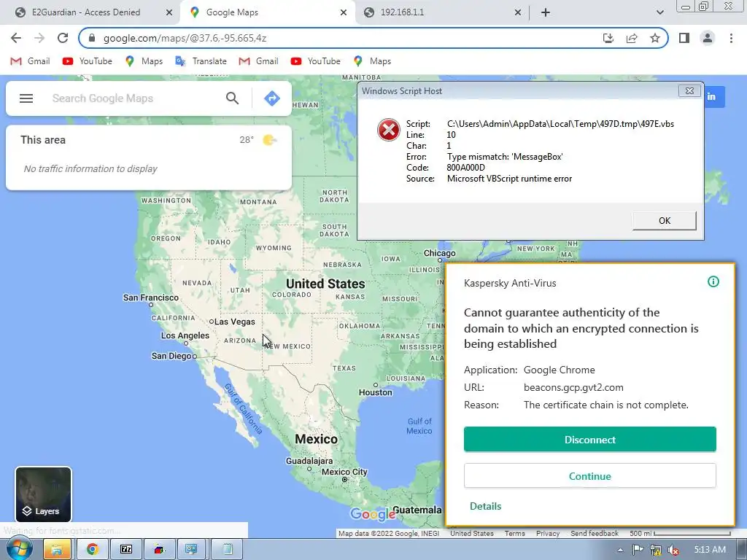Viewport: 747px width, 560px height.
Task: Open the Google Maps hamburger menu
Action: coord(26,98)
